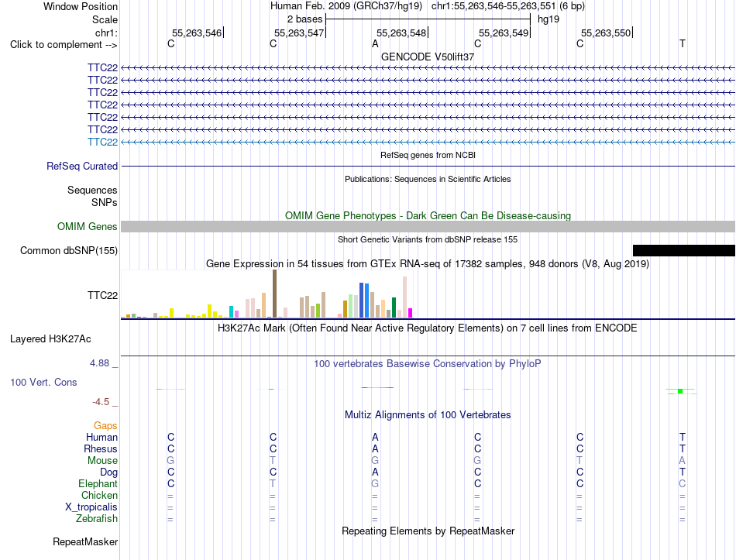Click position label 55,263,549
Image resolution: width=736 pixels, height=560 pixels.
tap(504, 33)
